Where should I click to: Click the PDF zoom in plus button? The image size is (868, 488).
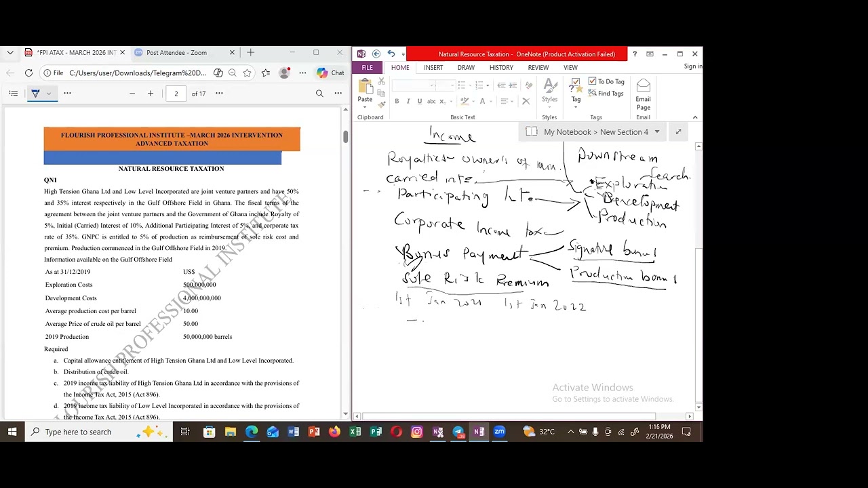point(151,94)
